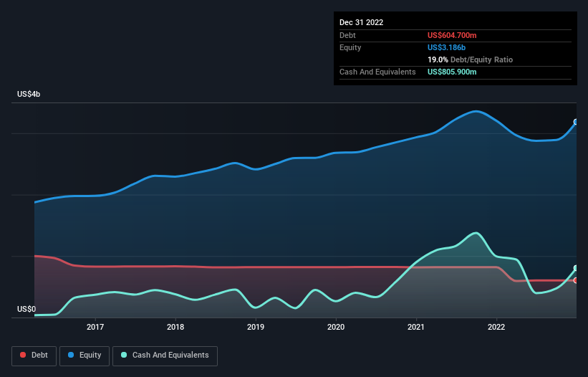
Task: Click the US$3.186b equity value
Action: click(447, 47)
